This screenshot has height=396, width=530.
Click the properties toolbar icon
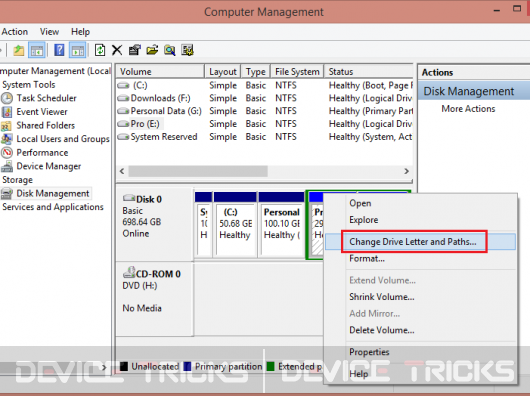135,50
